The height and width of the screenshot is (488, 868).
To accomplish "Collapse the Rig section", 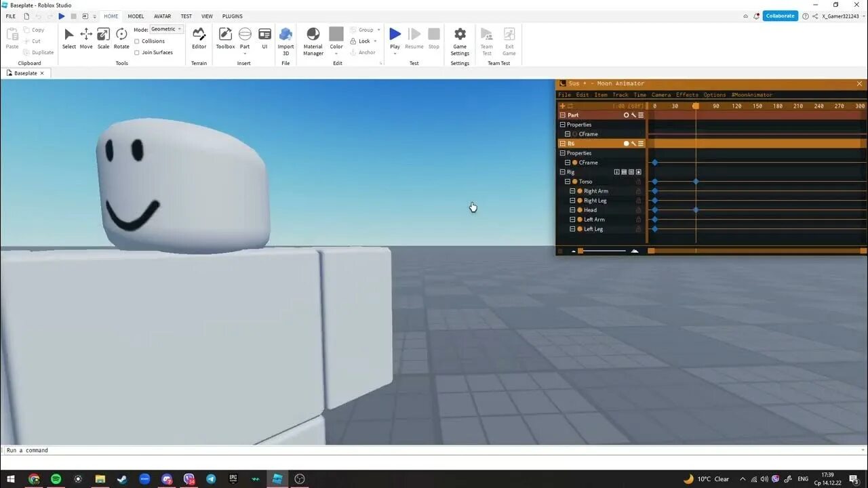I will pos(562,172).
